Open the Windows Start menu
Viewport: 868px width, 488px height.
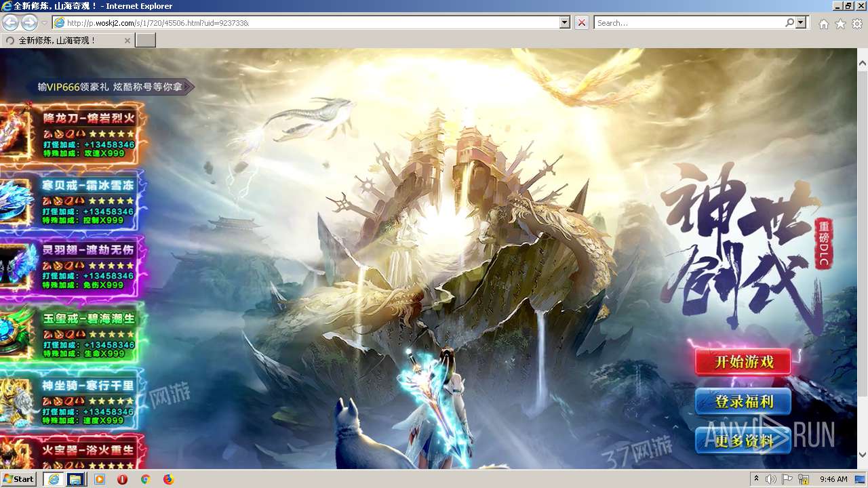coord(19,479)
